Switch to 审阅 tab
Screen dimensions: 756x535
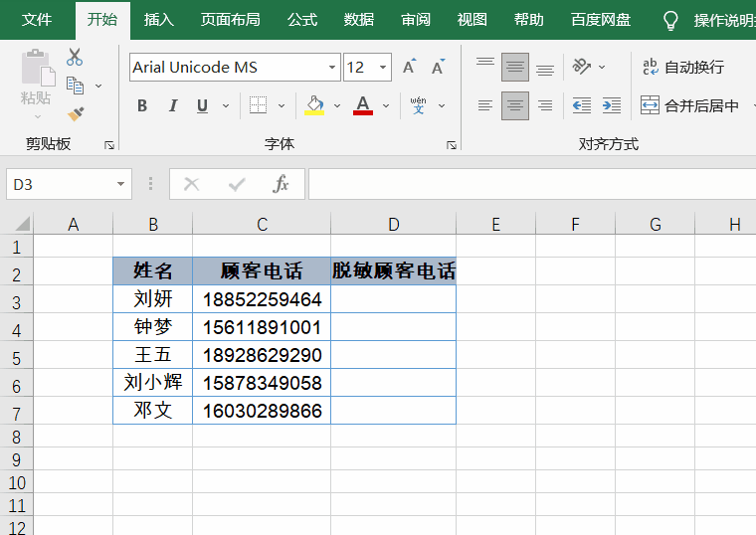tap(416, 20)
